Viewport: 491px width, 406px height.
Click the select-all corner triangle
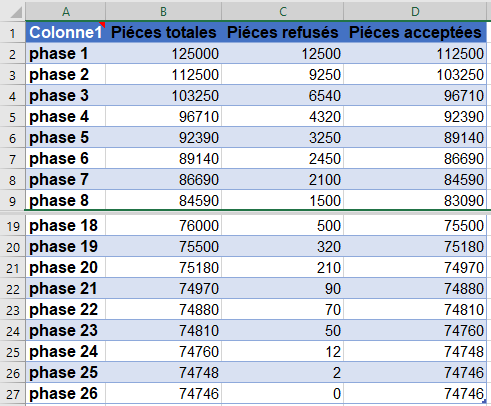[x=16, y=12]
